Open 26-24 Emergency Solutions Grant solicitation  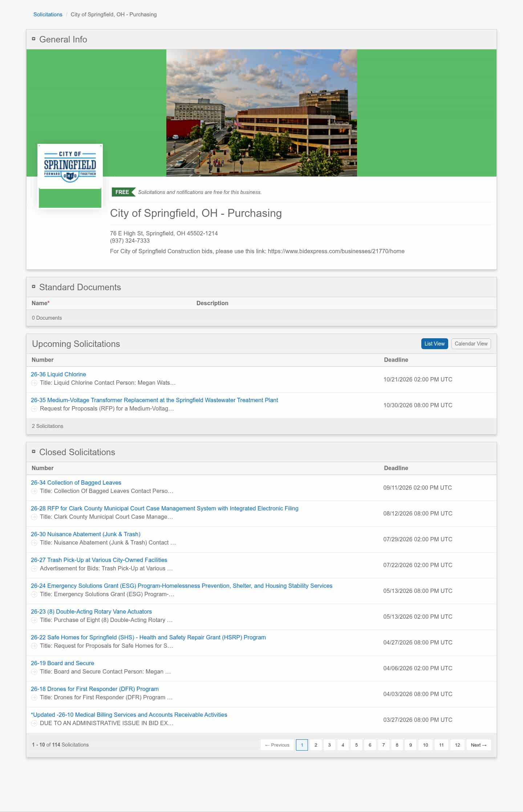coord(182,586)
